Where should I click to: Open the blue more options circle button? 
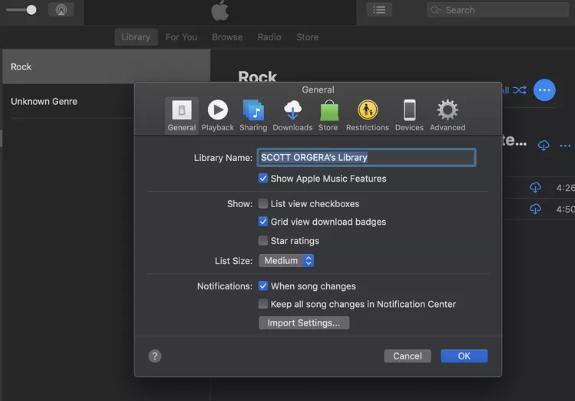(545, 90)
